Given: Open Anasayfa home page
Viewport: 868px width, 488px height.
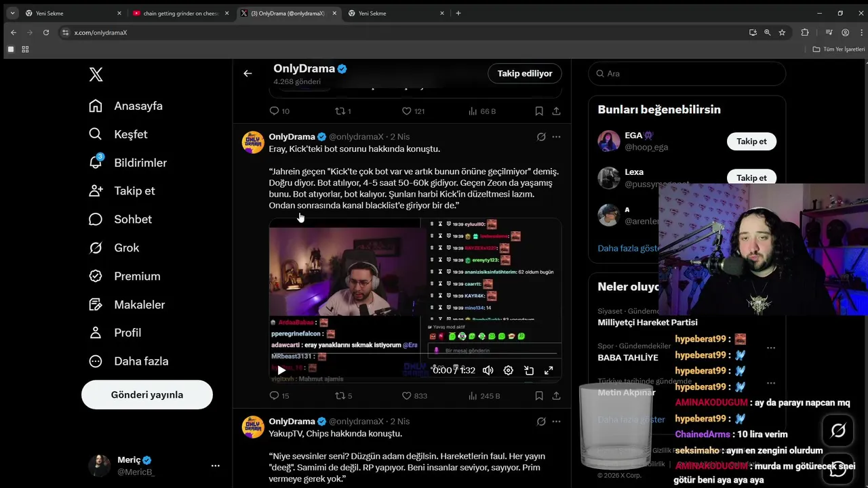Looking at the screenshot, I should point(126,106).
